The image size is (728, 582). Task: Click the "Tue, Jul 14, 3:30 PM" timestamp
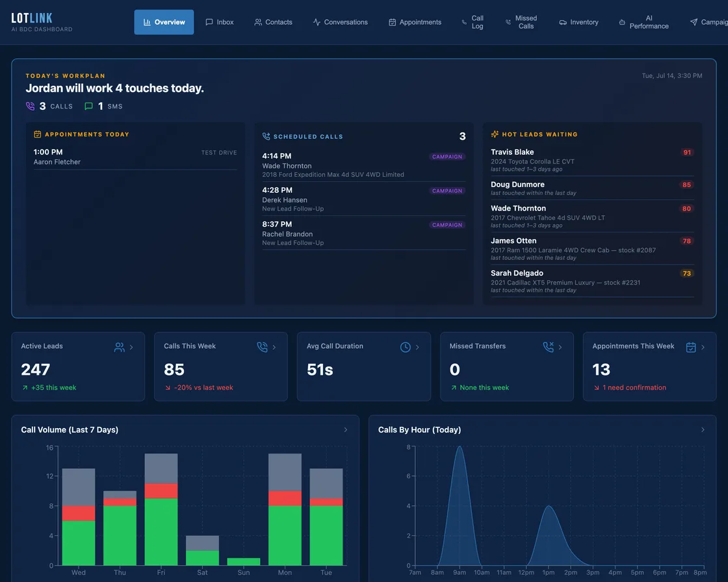(x=672, y=75)
